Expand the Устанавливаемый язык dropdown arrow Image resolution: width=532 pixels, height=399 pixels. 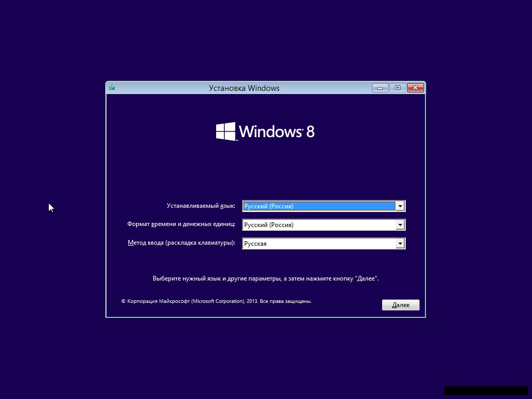coord(400,206)
